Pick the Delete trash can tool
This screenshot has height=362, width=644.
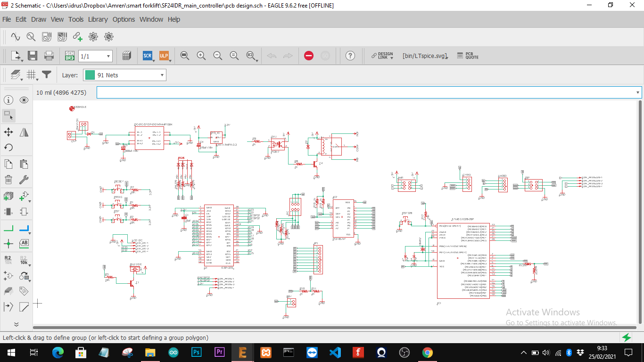(8, 180)
